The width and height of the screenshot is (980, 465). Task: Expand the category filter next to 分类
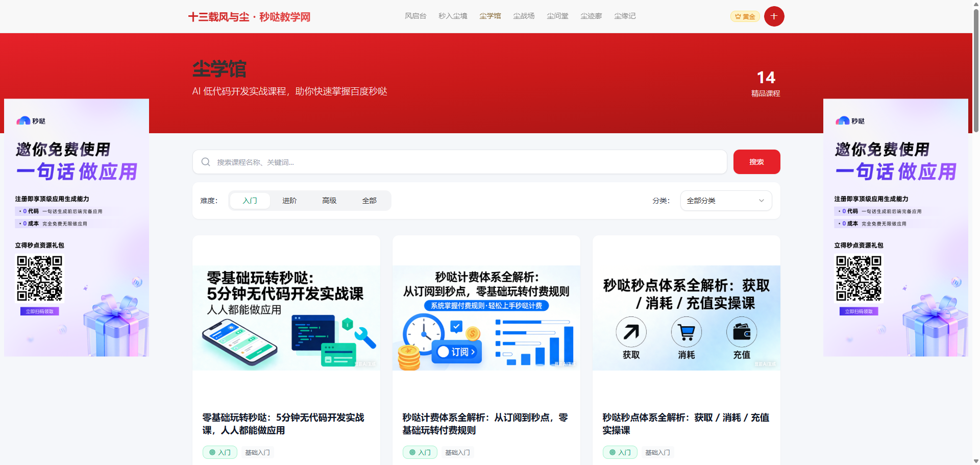click(x=725, y=201)
